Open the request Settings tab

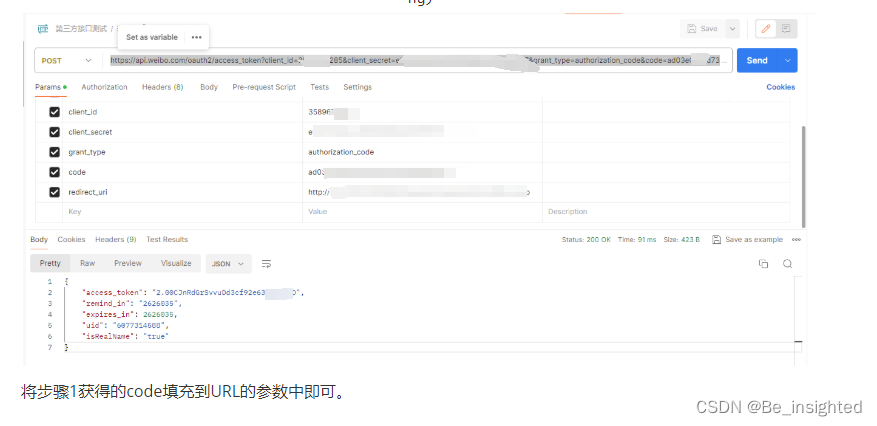click(357, 87)
